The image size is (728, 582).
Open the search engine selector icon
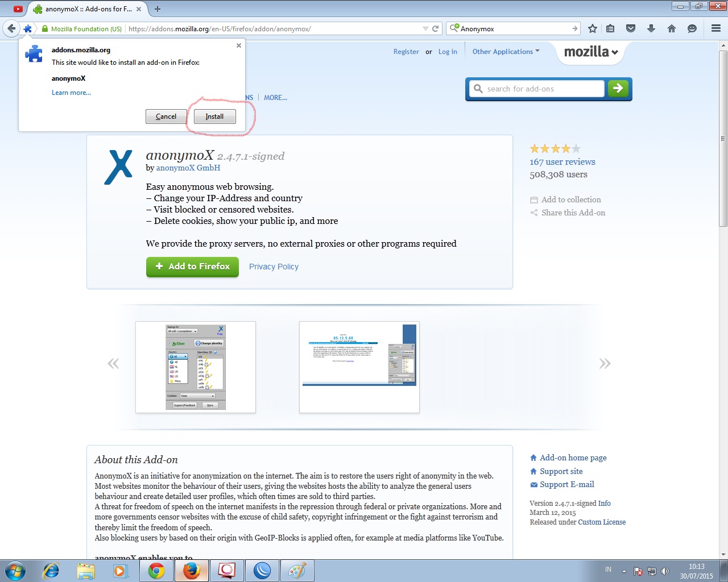(x=454, y=28)
